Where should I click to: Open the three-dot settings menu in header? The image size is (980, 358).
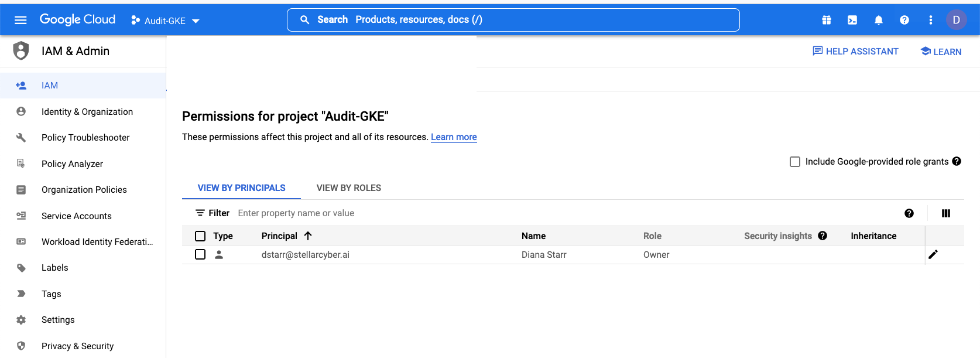(x=930, y=20)
